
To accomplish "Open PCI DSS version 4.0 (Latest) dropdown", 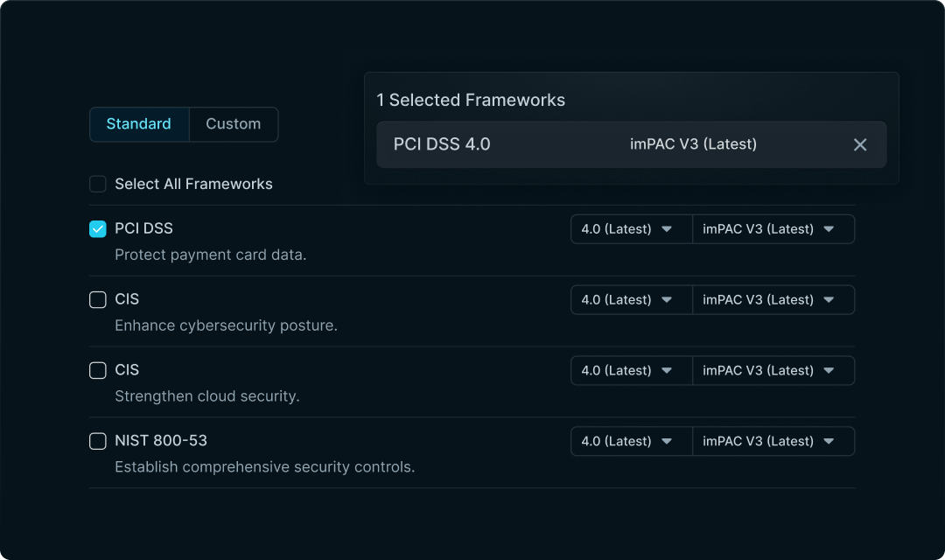I will point(632,229).
